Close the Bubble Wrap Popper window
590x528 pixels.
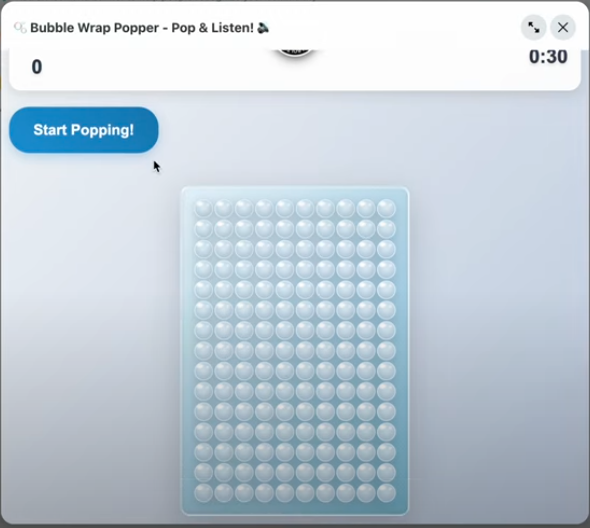pyautogui.click(x=563, y=27)
